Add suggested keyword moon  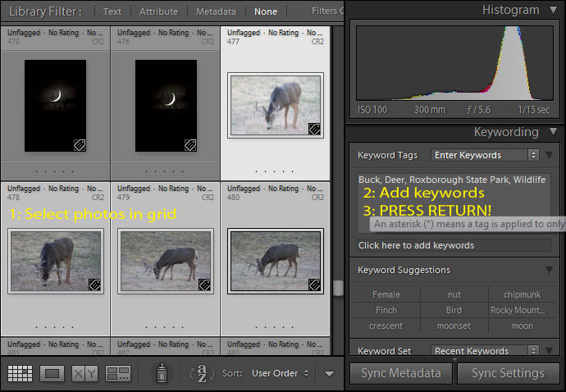[x=522, y=326]
